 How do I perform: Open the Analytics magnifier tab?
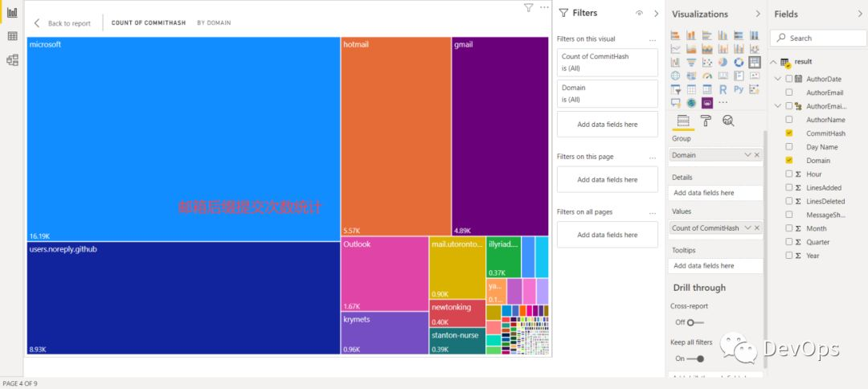[728, 121]
